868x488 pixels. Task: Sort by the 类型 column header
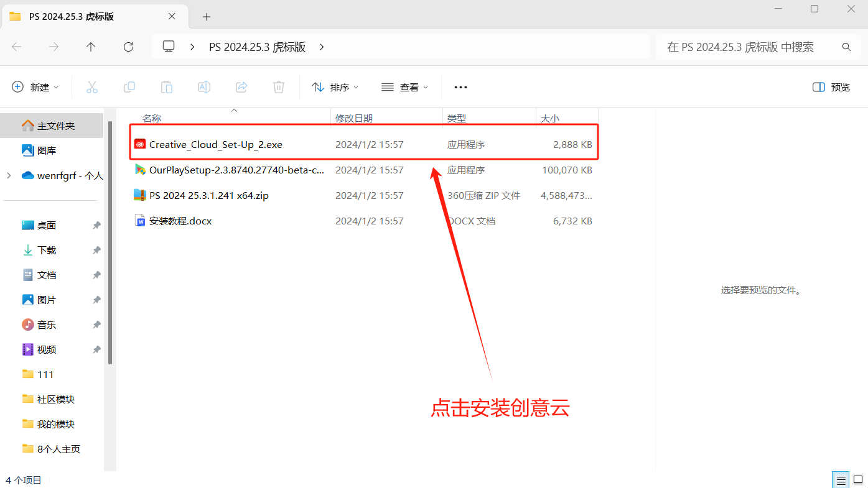click(x=457, y=118)
